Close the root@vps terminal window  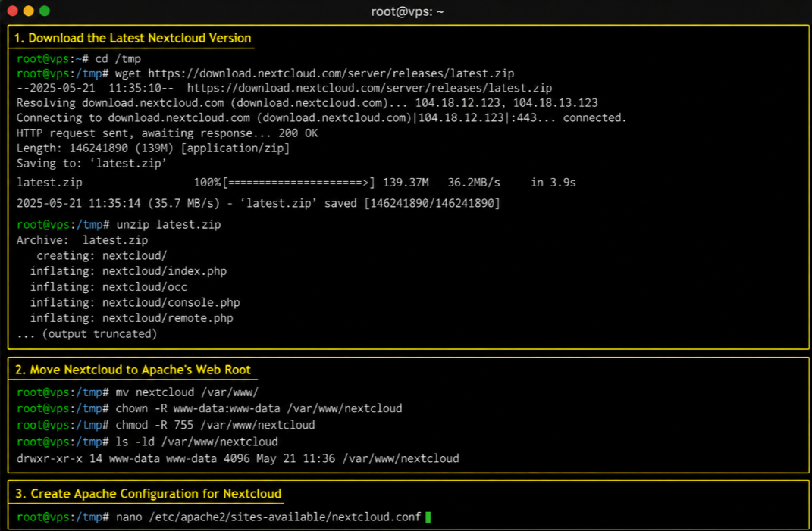point(12,11)
